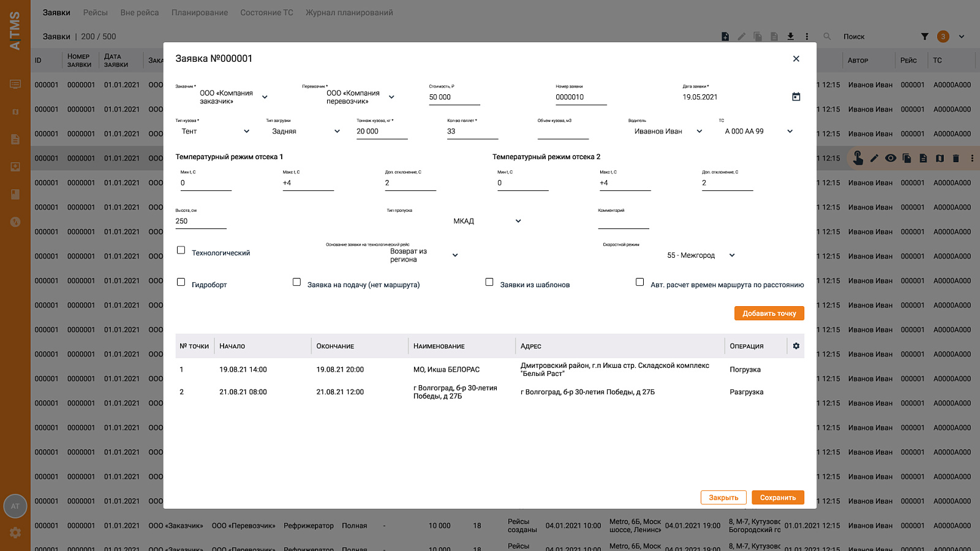Image resolution: width=980 pixels, height=551 pixels.
Task: Click the new request document-plus icon
Action: pos(725,37)
